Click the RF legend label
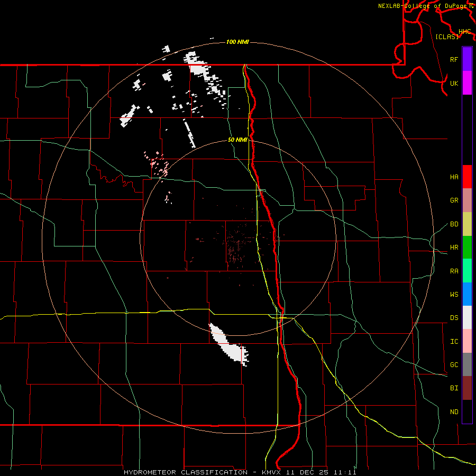 tap(454, 59)
